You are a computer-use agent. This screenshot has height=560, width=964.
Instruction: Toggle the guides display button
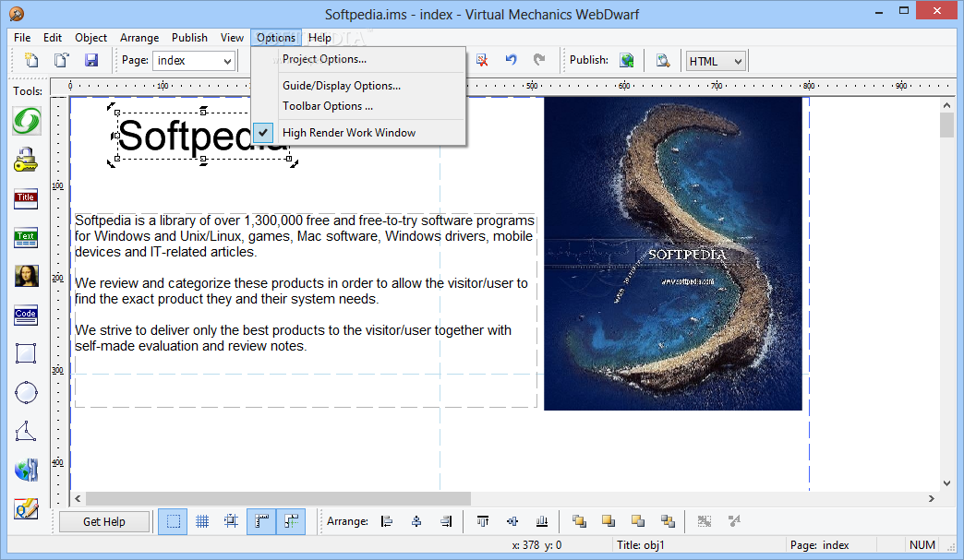point(291,521)
